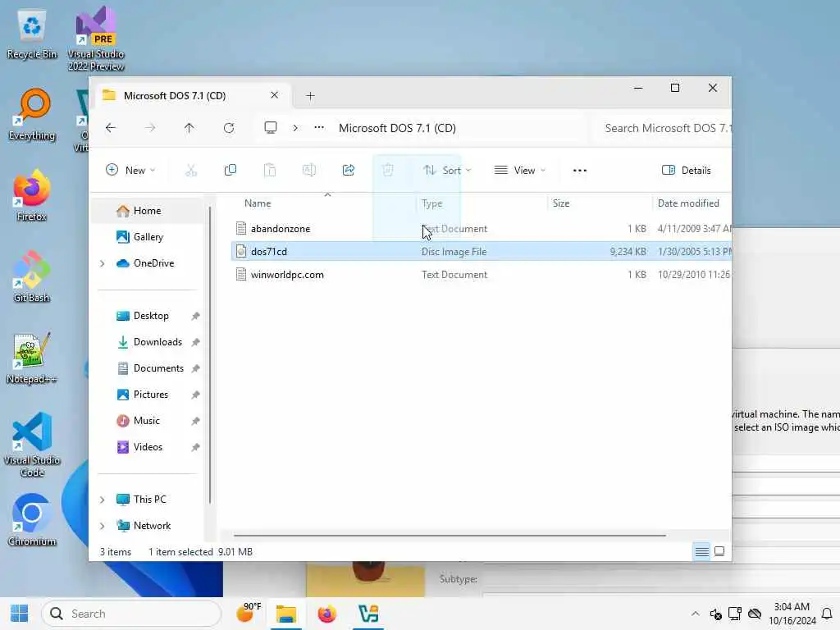Click the Share icon in toolbar
Screen dimensions: 840x630
point(349,171)
